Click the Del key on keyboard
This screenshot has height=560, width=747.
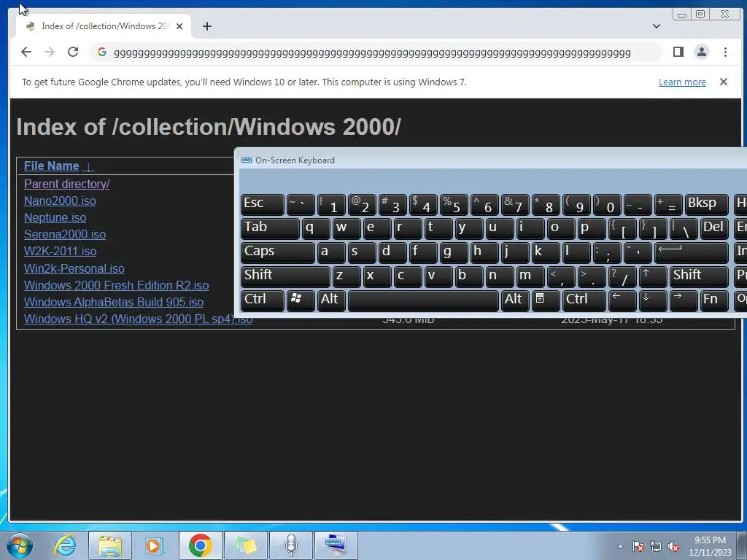713,228
